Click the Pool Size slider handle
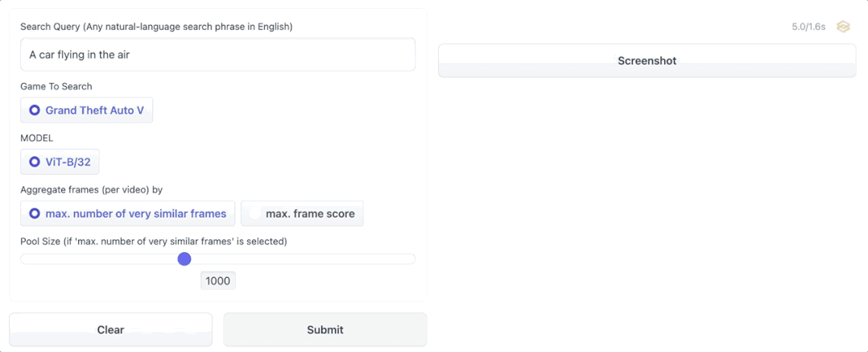This screenshot has height=352, width=868. [x=184, y=259]
